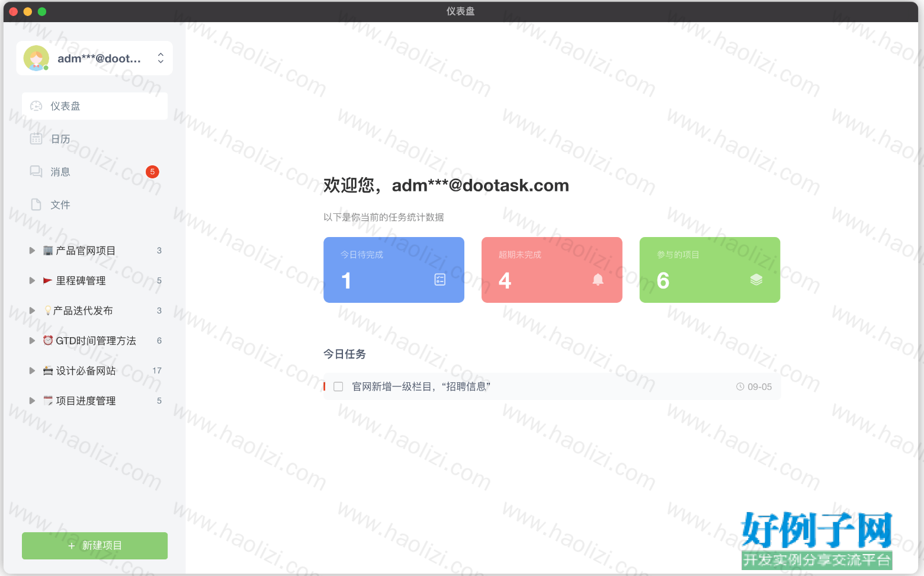
Task: Click the count 5 beside 里程碑管理
Action: pos(159,281)
